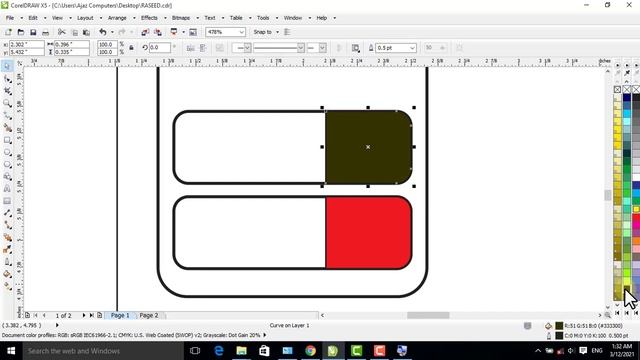The height and width of the screenshot is (360, 640).
Task: Expand the document color profiles arrow
Action: 265,335
